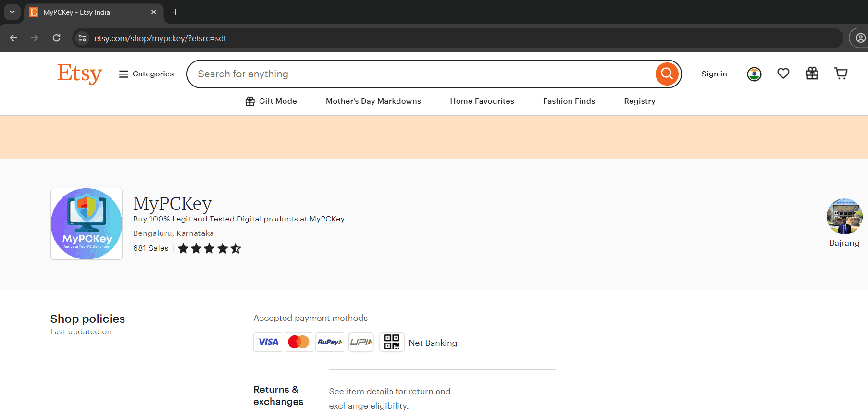Click the UPI payment icon
The image size is (868, 417).
point(361,342)
